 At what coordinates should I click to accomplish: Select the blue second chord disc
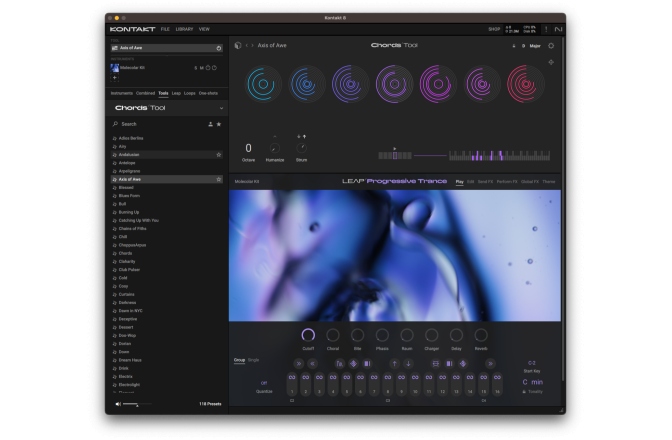pyautogui.click(x=307, y=84)
